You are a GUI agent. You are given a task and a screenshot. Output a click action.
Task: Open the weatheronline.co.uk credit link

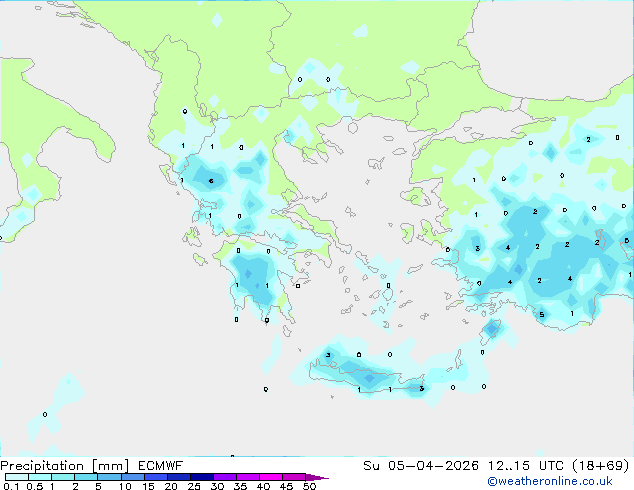(x=550, y=481)
